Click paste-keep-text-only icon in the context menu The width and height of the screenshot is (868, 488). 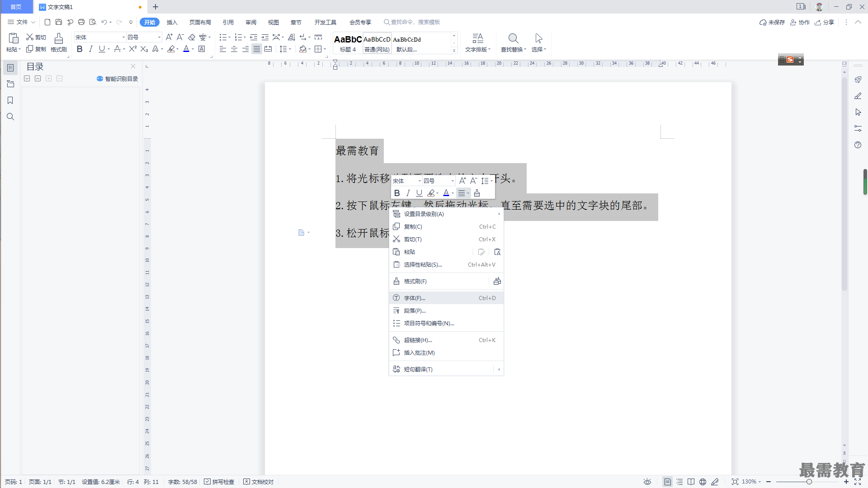[x=497, y=252]
